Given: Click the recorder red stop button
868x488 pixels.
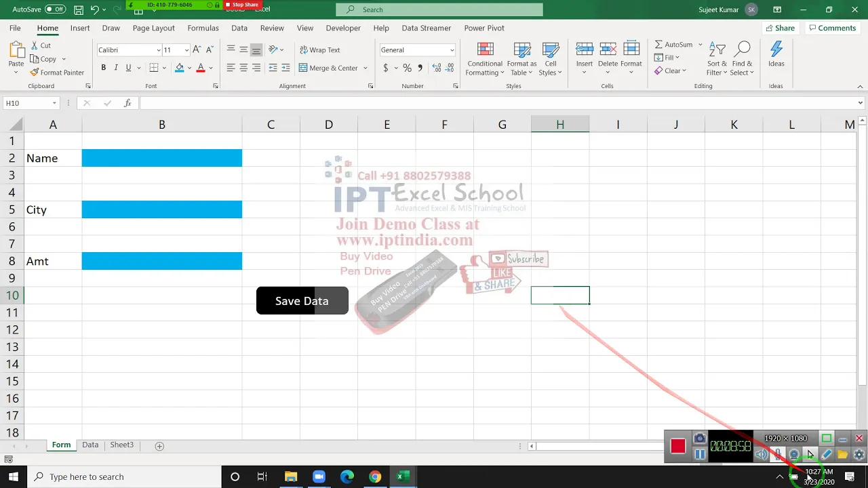Looking at the screenshot, I should [x=678, y=446].
